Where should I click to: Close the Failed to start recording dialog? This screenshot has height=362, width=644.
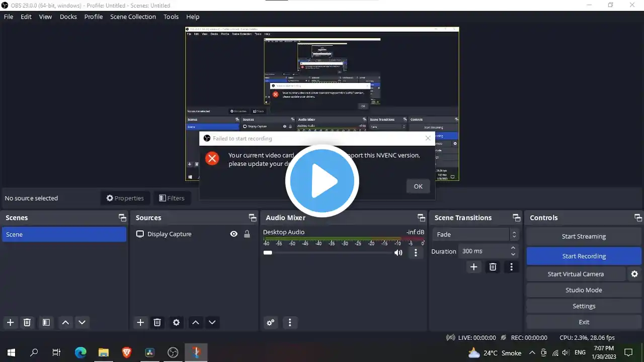(x=428, y=138)
